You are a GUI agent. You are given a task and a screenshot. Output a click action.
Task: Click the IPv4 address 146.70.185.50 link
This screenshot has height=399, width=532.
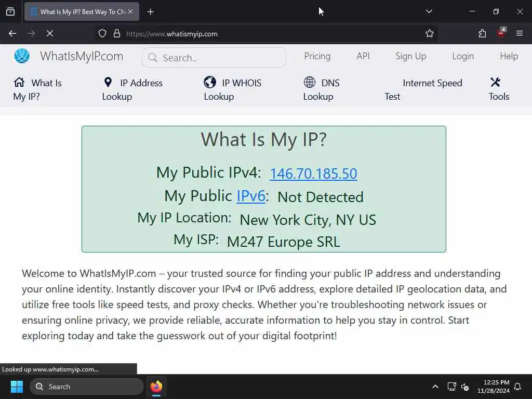pyautogui.click(x=313, y=174)
